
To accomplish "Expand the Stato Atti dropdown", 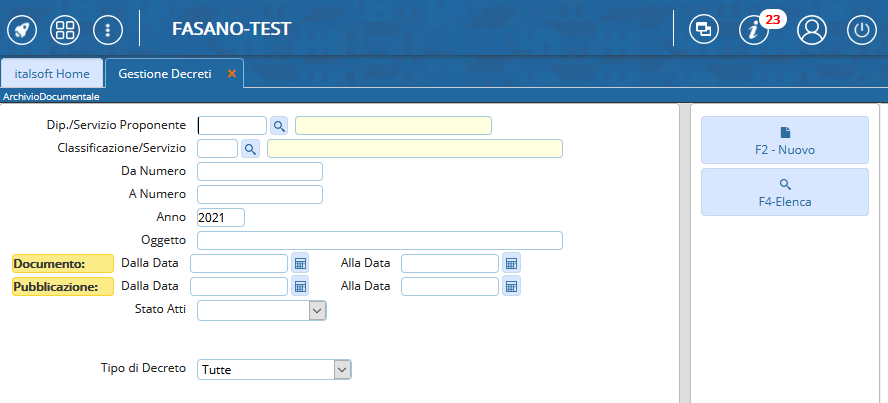I will 317,311.
